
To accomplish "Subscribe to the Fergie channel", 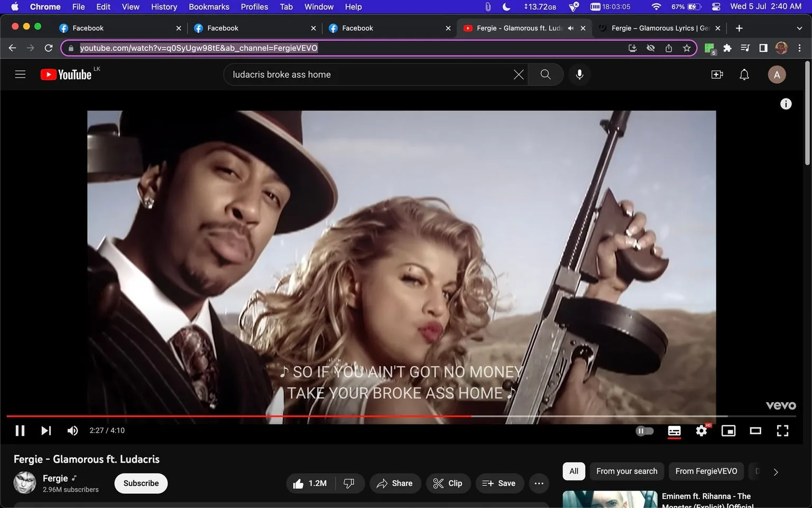I will (141, 483).
